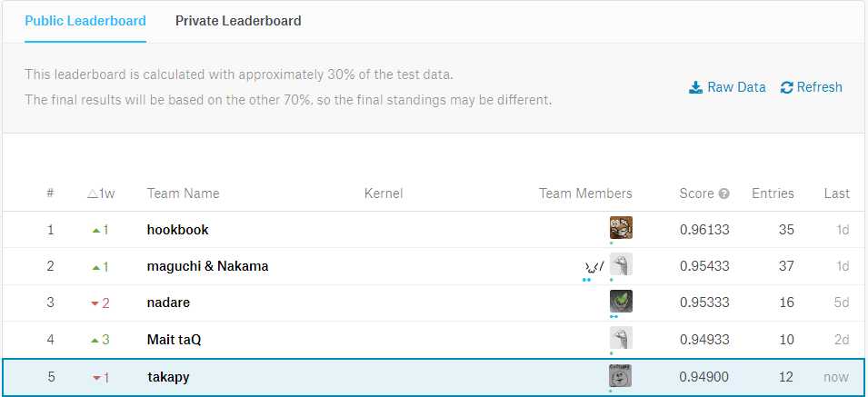868x397 pixels.
Task: Open hookbook team member avatar
Action: pos(621,228)
